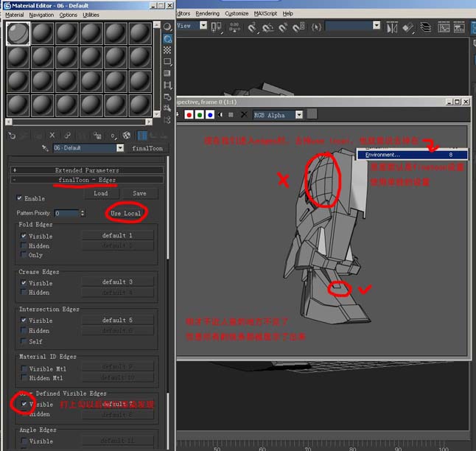Click the Save button
This screenshot has height=451, width=476.
coord(139,193)
